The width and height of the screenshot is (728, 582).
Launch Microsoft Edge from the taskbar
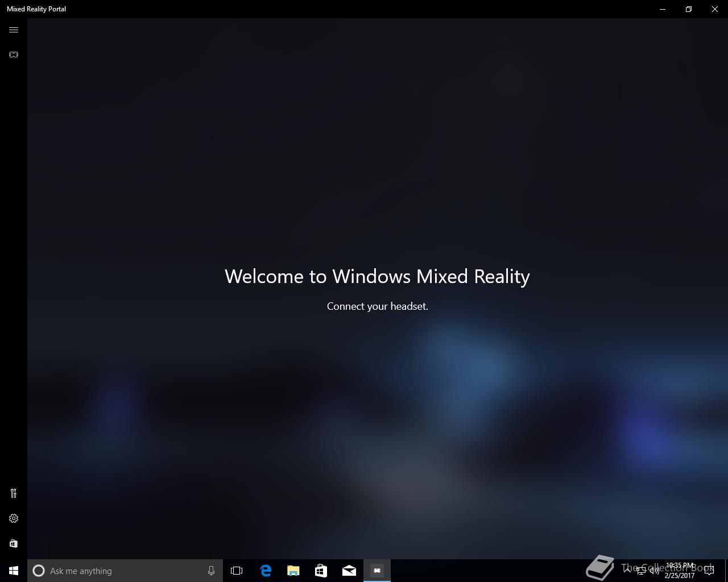266,571
